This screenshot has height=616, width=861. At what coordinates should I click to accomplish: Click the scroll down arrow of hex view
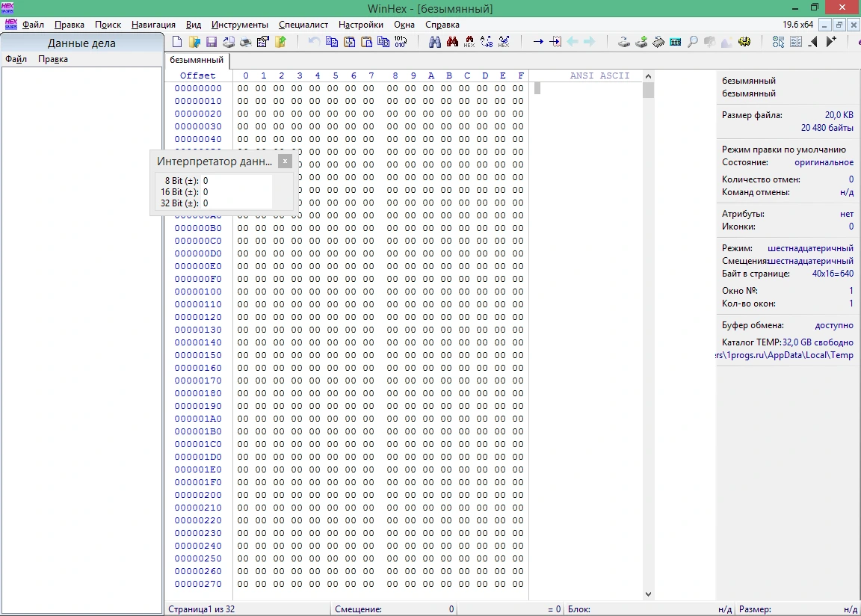648,594
